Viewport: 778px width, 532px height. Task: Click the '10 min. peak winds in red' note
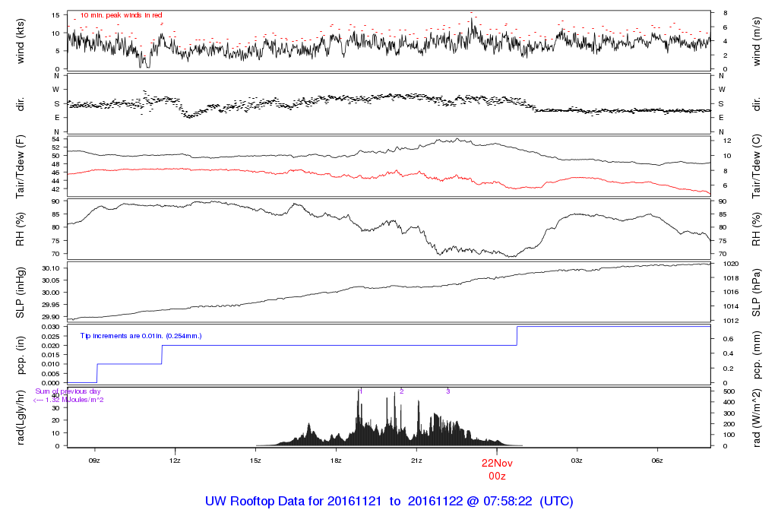click(x=121, y=15)
